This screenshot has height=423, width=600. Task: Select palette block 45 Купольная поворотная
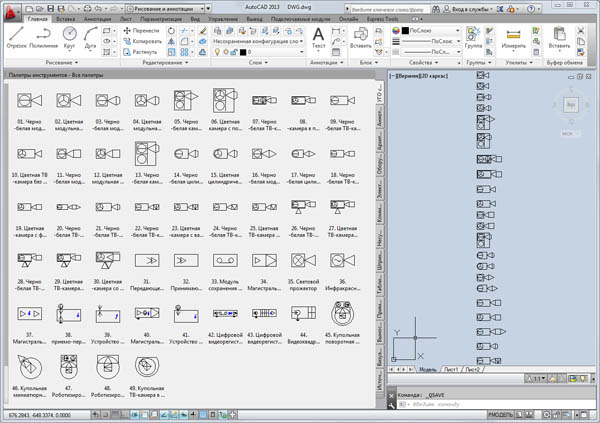[x=343, y=313]
